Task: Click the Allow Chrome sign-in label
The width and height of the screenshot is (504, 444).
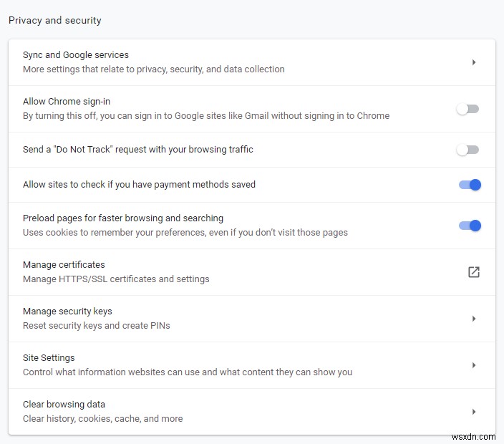Action: pyautogui.click(x=67, y=102)
